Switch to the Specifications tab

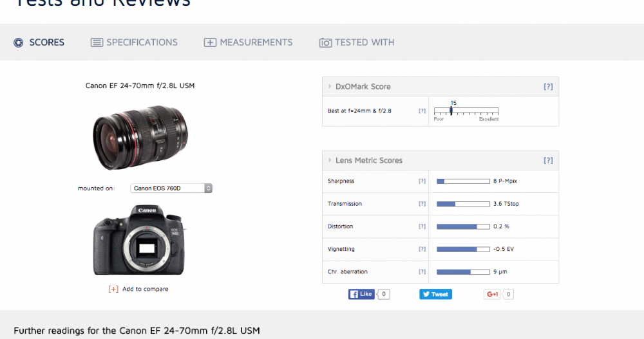(134, 42)
